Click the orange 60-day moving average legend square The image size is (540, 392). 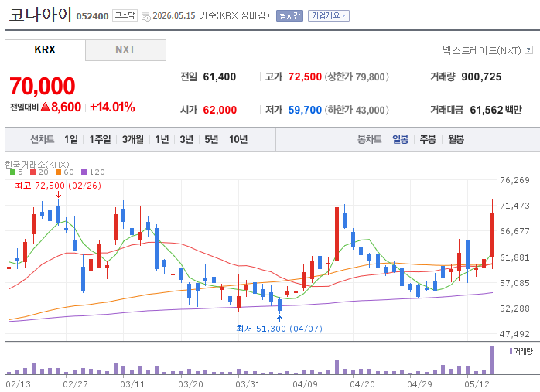(x=58, y=172)
